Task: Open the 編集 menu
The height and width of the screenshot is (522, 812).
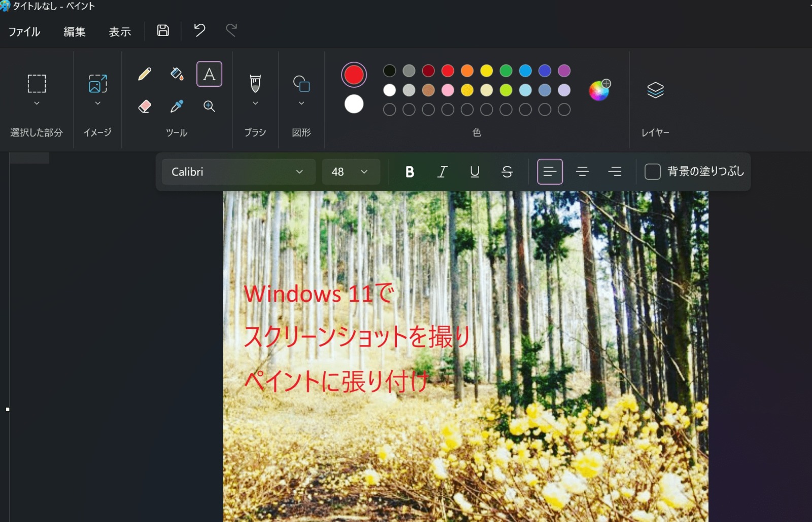Action: [75, 31]
